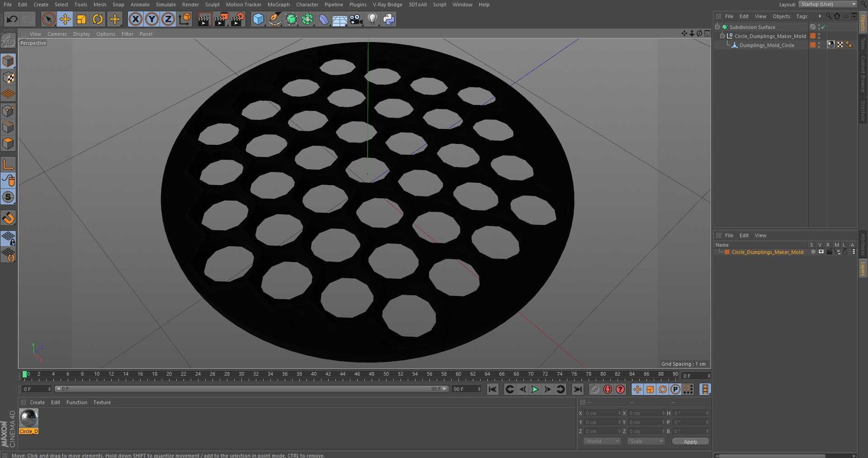Toggle Z axis lock
868x458 pixels.
pos(168,19)
